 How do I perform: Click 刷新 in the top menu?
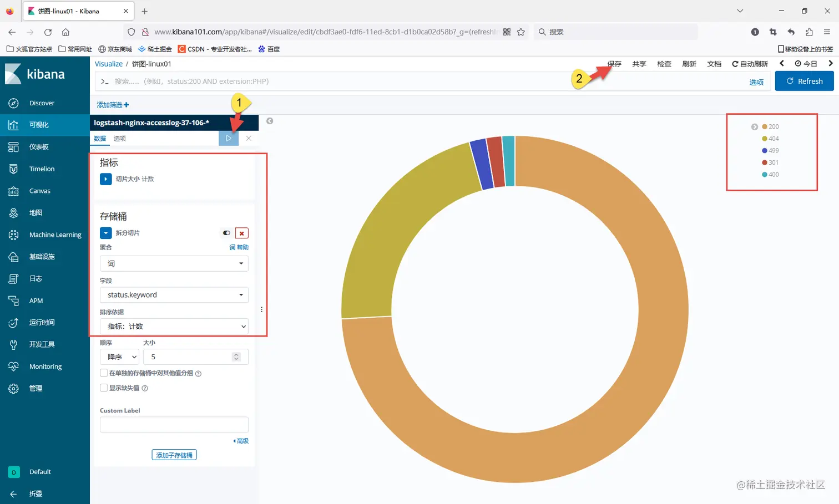coord(689,64)
